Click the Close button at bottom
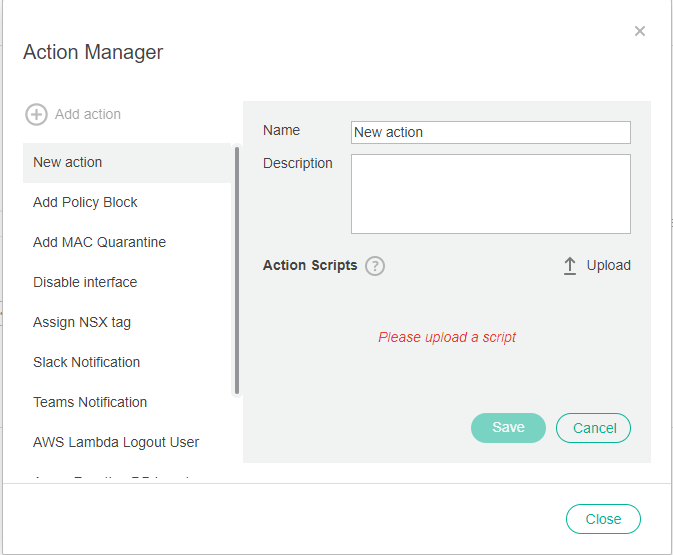This screenshot has height=555, width=673. tap(603, 519)
